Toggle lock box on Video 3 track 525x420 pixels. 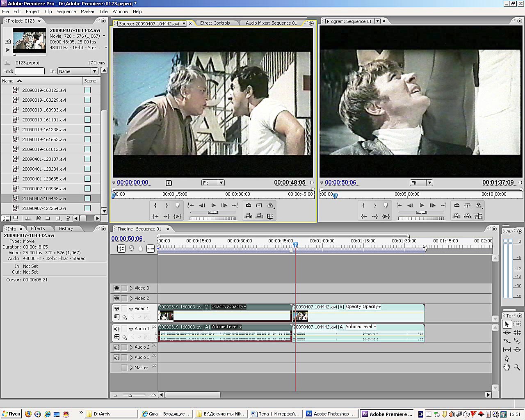pyautogui.click(x=124, y=288)
